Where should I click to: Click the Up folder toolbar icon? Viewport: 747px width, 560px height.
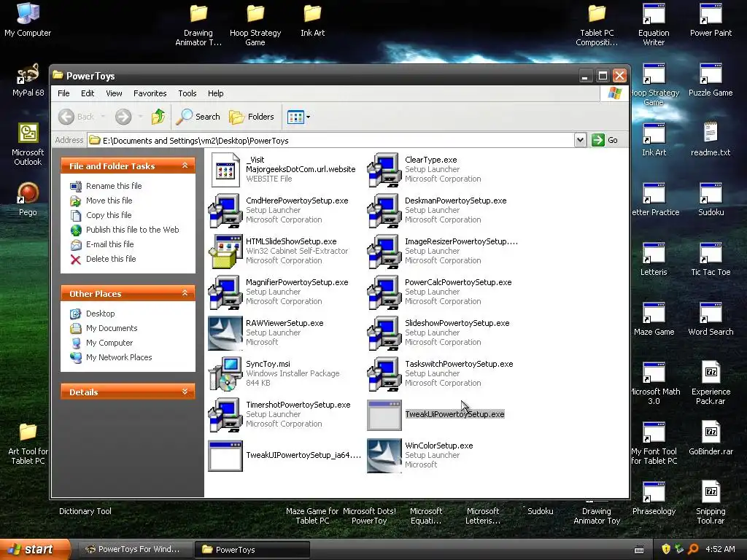158,116
